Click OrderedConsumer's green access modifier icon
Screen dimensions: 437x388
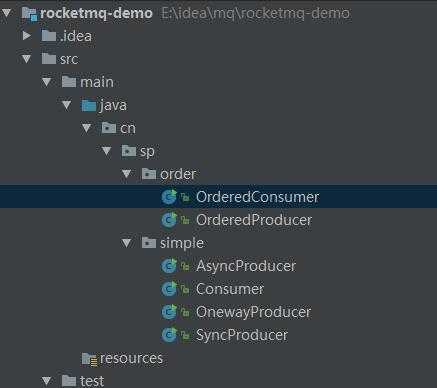click(185, 198)
